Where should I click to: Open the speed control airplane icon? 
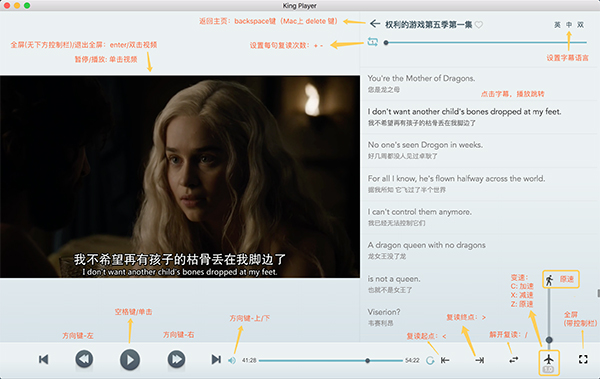coord(549,359)
